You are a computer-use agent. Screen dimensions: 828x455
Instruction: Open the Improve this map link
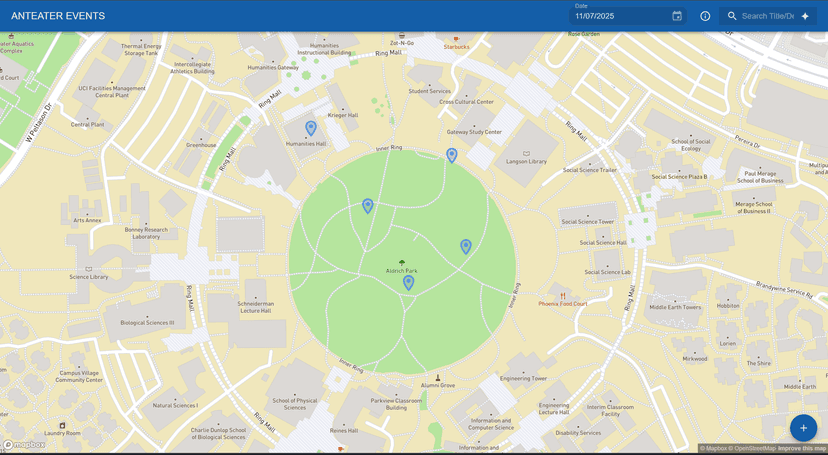click(802, 448)
